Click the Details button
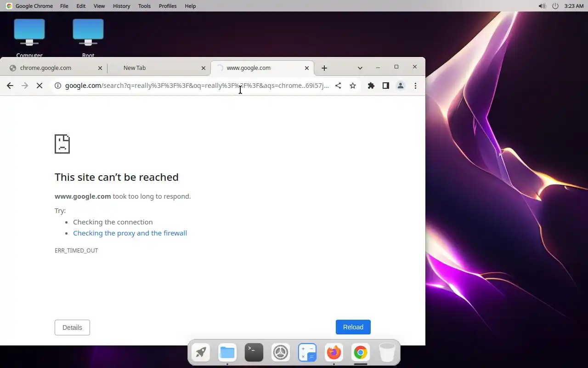 tap(72, 328)
